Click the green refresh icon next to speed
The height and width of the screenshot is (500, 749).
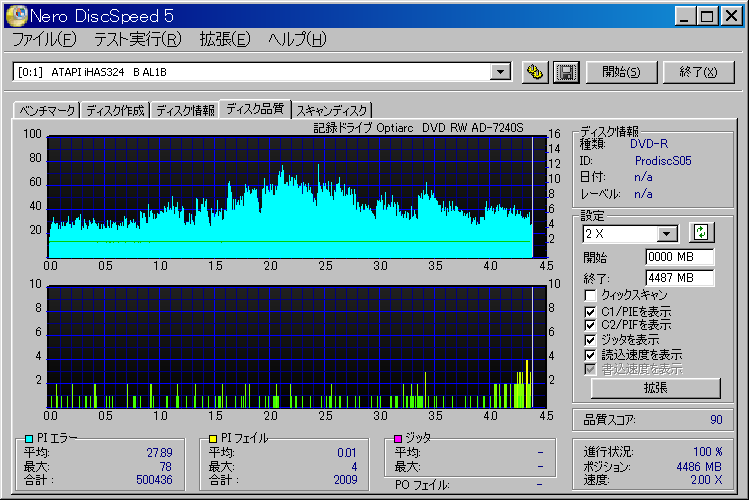[701, 233]
